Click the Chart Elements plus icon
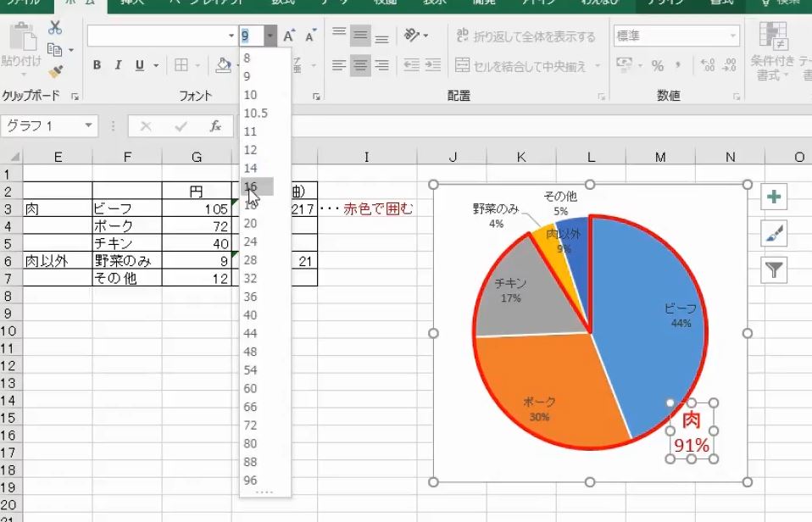The height and width of the screenshot is (522, 812). 774,196
